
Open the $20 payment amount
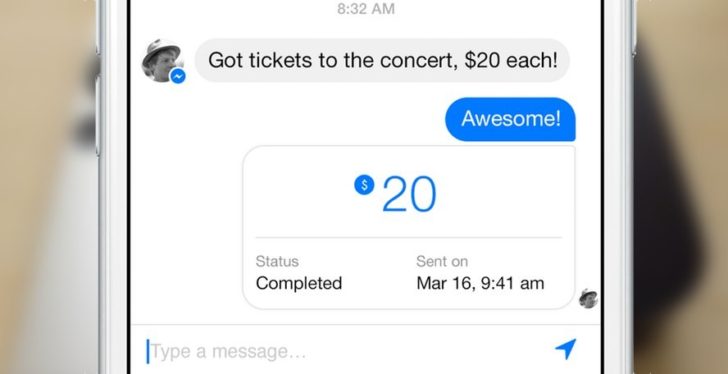tap(396, 194)
